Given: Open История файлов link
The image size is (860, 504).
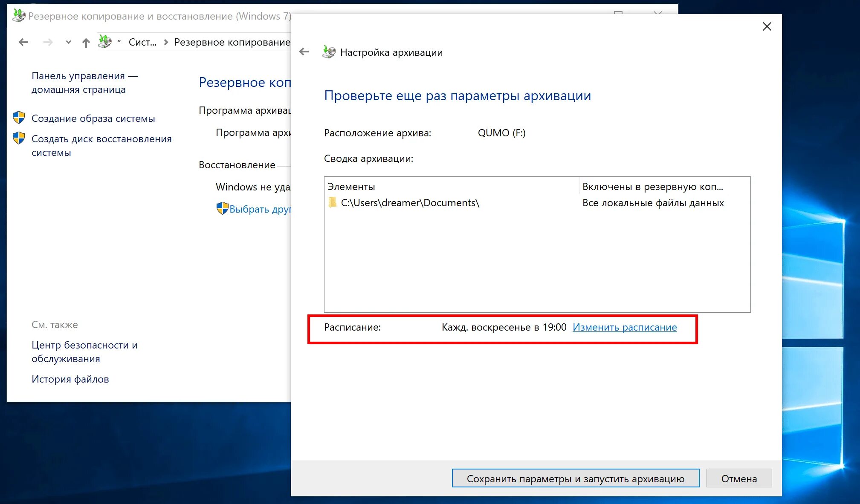Looking at the screenshot, I should tap(70, 379).
